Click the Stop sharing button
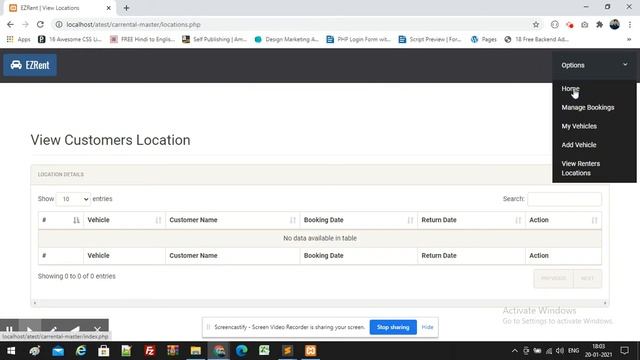The image size is (640, 360). coord(393,327)
